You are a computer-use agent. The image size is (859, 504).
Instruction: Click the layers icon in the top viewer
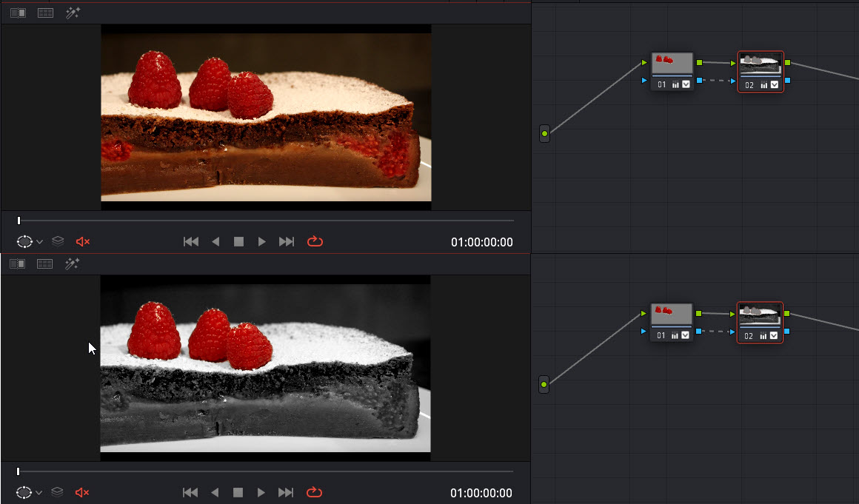tap(58, 242)
